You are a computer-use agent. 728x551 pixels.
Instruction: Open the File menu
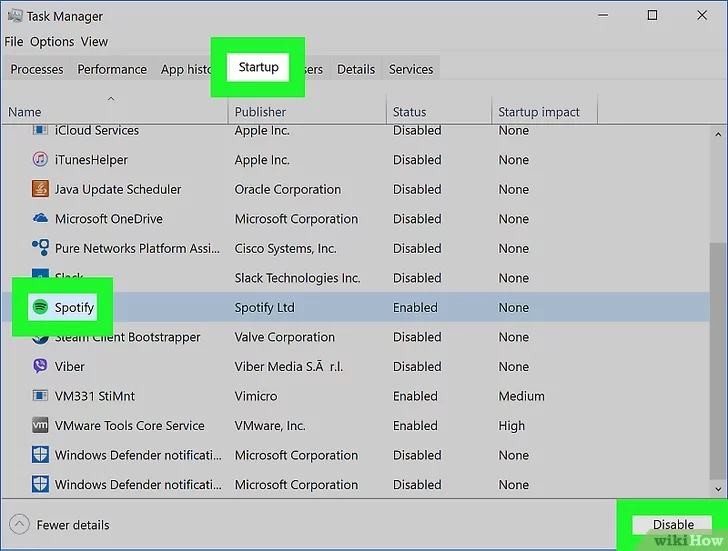pyautogui.click(x=14, y=42)
